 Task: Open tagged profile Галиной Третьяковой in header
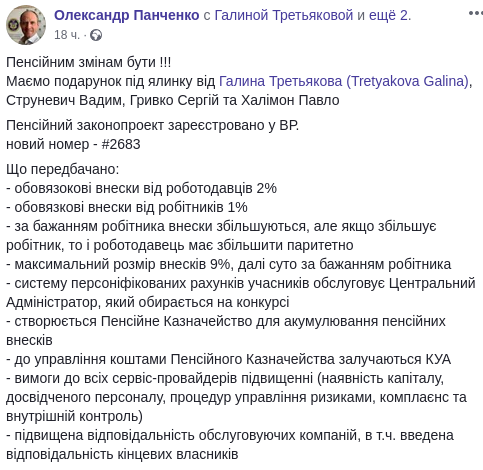pyautogui.click(x=284, y=15)
